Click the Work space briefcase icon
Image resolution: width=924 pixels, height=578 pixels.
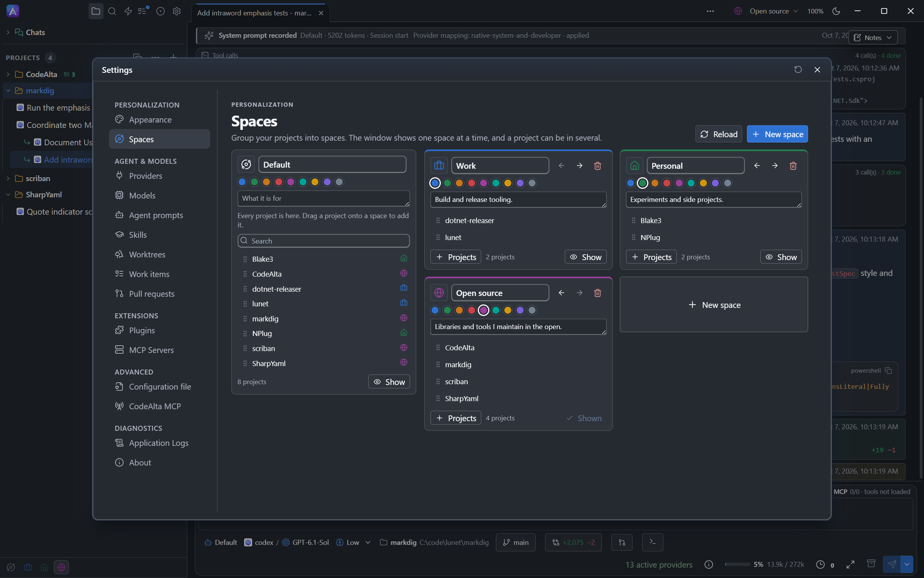(x=439, y=166)
